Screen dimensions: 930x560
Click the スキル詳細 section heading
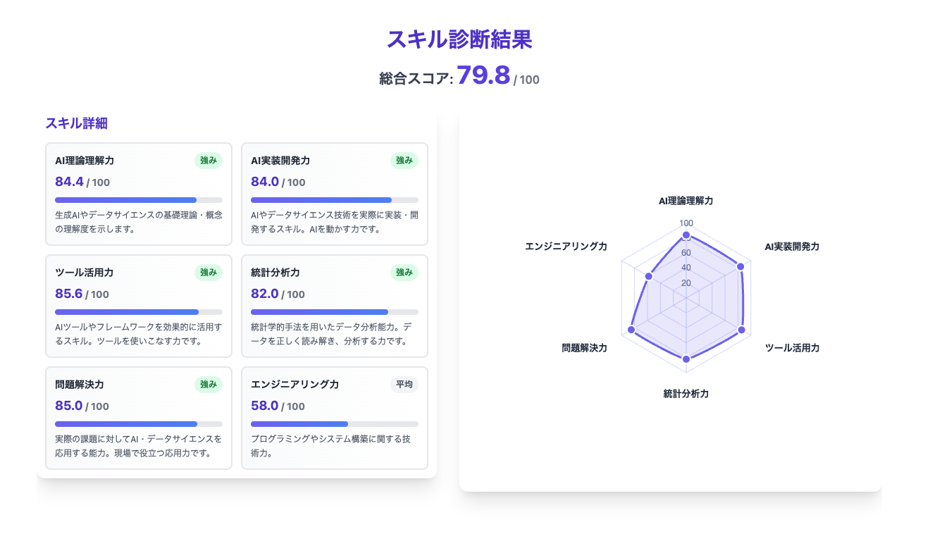click(76, 123)
